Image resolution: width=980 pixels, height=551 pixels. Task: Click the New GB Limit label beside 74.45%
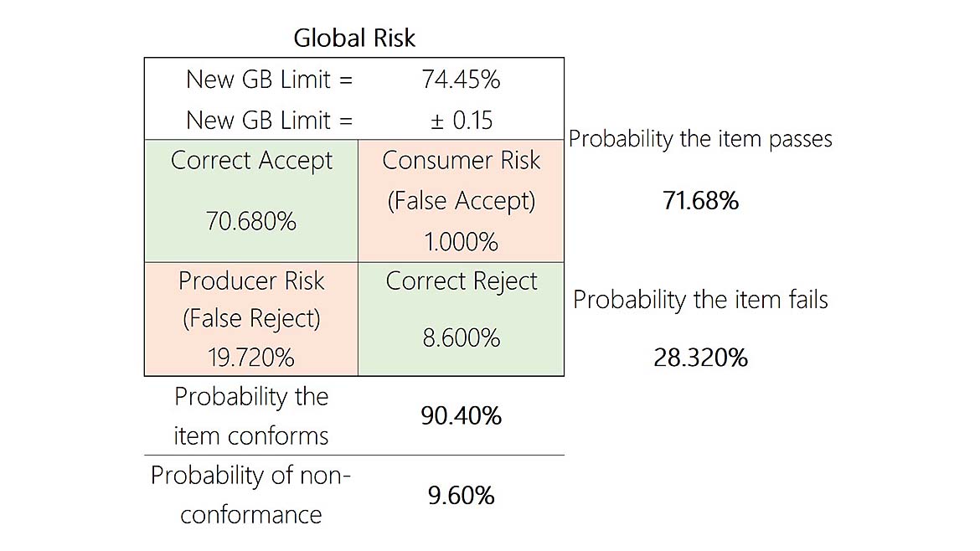pos(269,80)
